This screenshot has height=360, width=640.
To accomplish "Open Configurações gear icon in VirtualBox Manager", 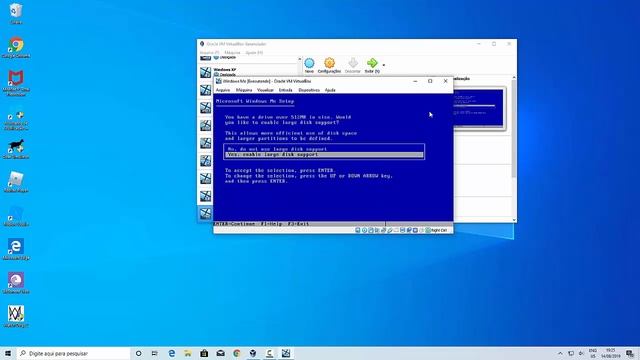I will [x=329, y=63].
